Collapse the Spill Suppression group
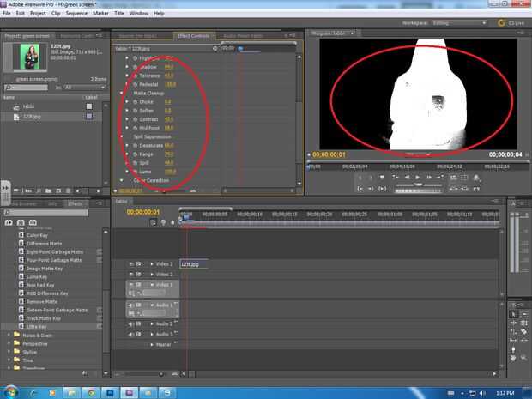 coord(122,136)
